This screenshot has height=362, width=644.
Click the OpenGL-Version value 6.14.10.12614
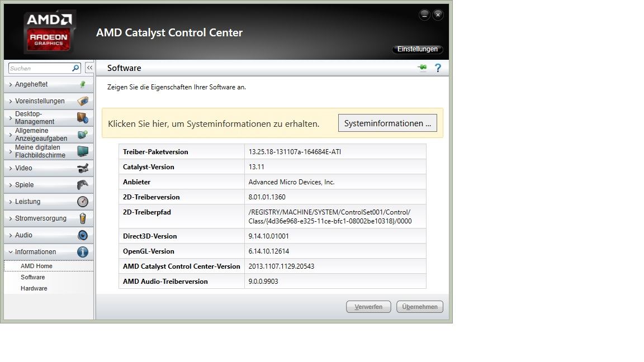tap(269, 251)
